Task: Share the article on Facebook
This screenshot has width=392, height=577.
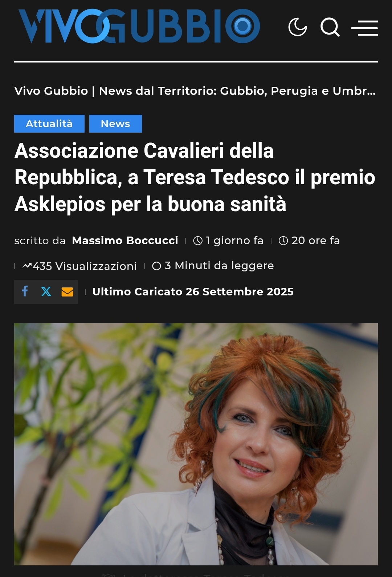Action: pos(25,291)
